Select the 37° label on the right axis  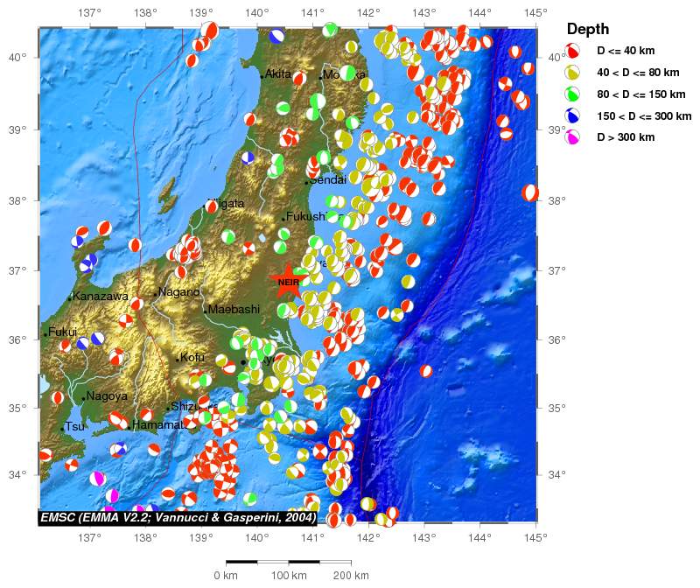pyautogui.click(x=557, y=270)
